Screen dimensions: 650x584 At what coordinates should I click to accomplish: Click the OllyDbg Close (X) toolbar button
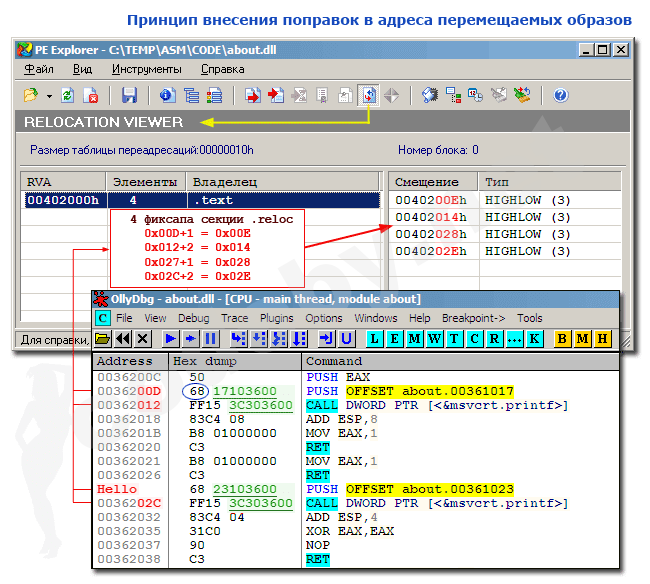tap(143, 339)
